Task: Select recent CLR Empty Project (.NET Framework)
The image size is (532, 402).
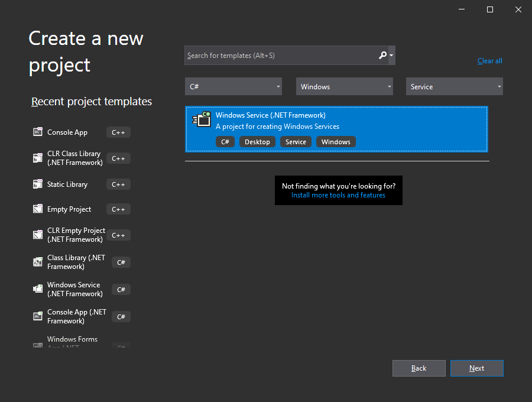Action: pos(82,235)
